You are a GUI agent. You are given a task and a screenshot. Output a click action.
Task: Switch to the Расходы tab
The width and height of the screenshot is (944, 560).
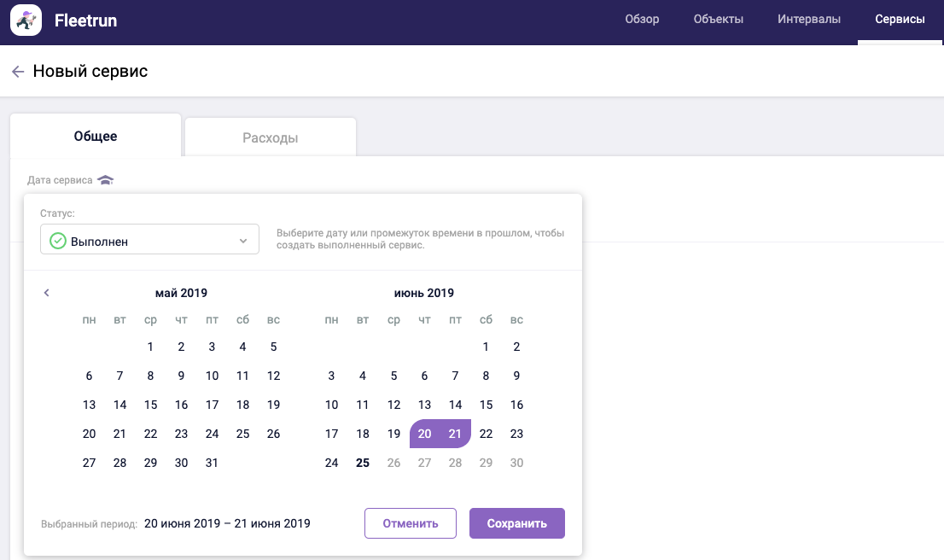(270, 137)
